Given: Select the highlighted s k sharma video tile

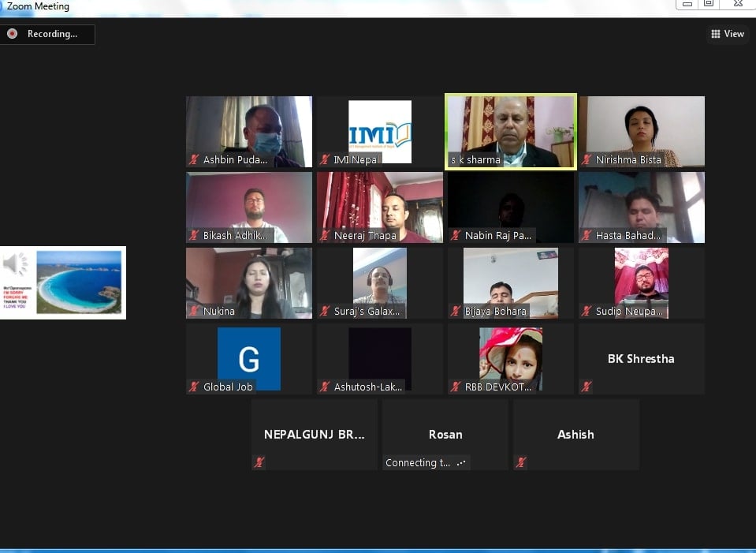Looking at the screenshot, I should (511, 130).
